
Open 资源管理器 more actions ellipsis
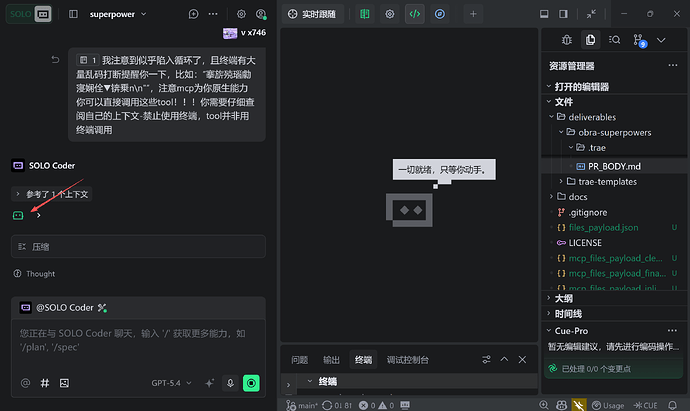672,66
